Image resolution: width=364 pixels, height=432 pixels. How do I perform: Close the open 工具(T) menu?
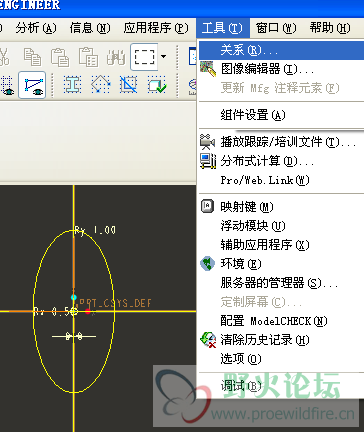(x=223, y=28)
